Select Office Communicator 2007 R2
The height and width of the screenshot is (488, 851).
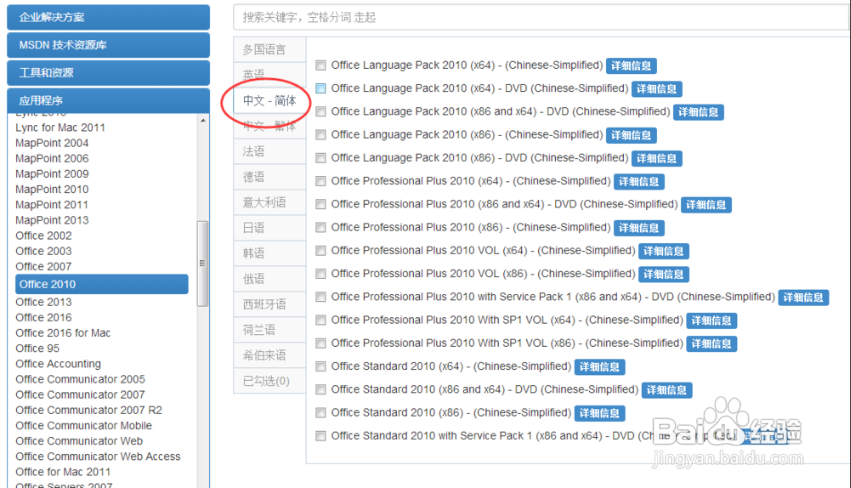click(x=89, y=410)
